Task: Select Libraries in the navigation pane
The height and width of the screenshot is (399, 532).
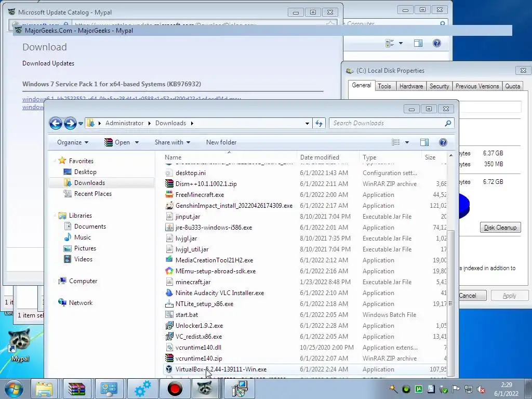Action: (80, 216)
